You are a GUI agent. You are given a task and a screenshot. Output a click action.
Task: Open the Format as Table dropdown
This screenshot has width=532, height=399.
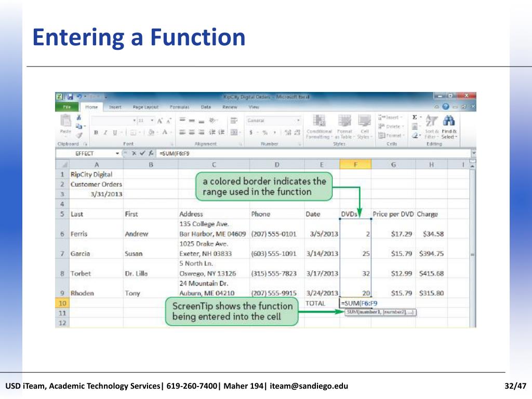(344, 127)
